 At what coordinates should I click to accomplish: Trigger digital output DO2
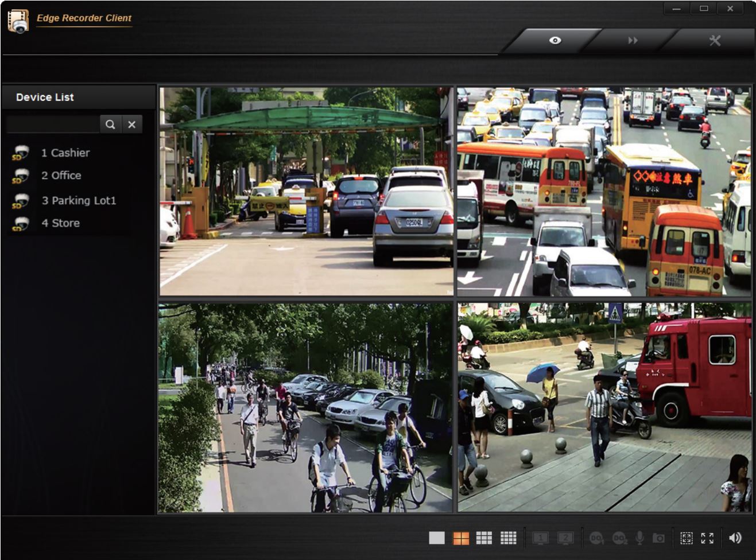pos(619,538)
